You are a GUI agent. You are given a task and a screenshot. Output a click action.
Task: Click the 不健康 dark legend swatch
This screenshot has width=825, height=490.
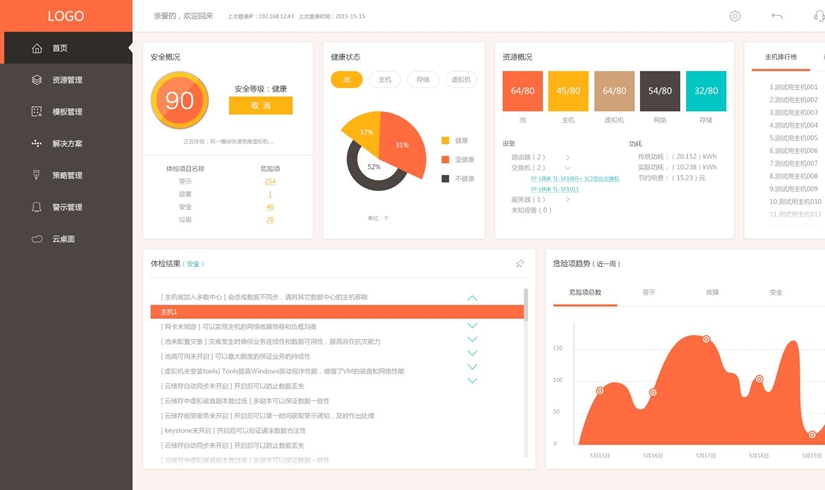tap(445, 178)
